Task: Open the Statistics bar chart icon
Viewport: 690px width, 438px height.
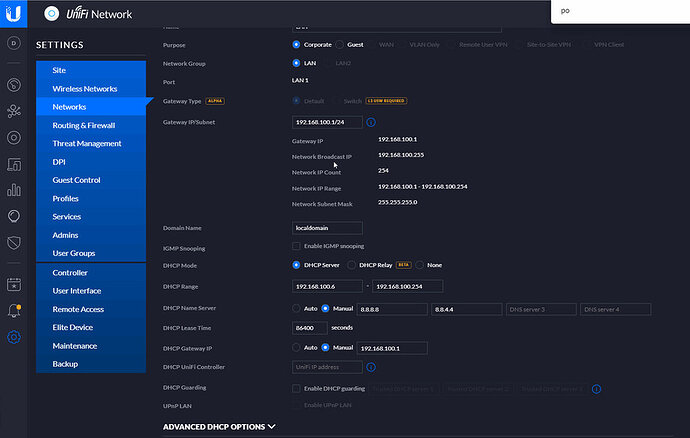Action: click(x=14, y=190)
